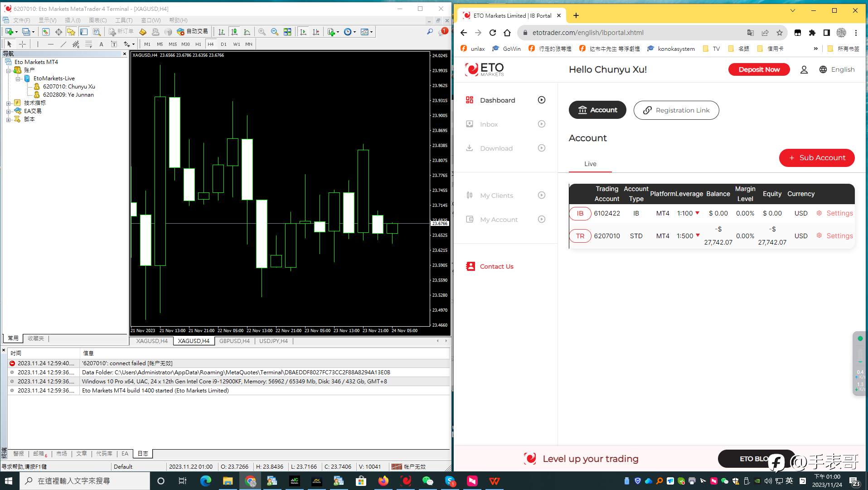
Task: Toggle the Navigator star-folder icon
Action: [71, 32]
